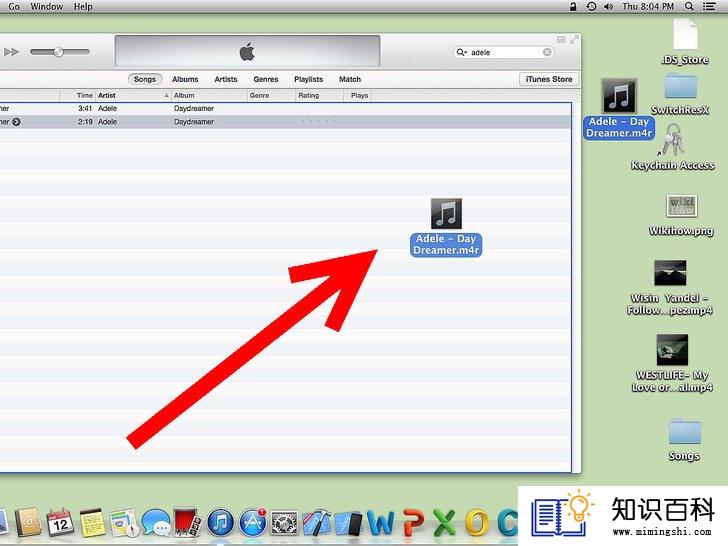
Task: Open the Go menu
Action: [14, 6]
